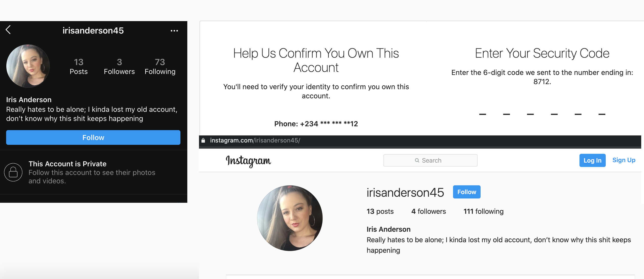Open the web profile avatar picture
Viewport: 644px width, 279px height.
pyautogui.click(x=290, y=218)
